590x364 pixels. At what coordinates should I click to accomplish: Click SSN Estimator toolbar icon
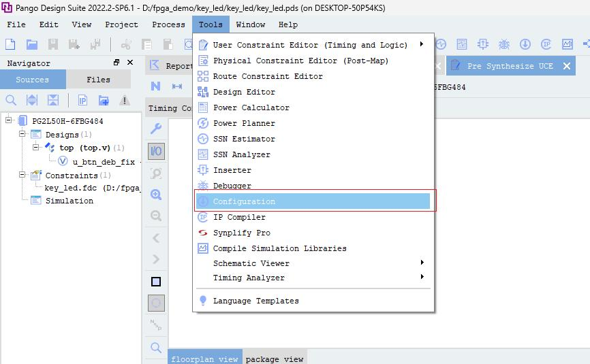441,44
